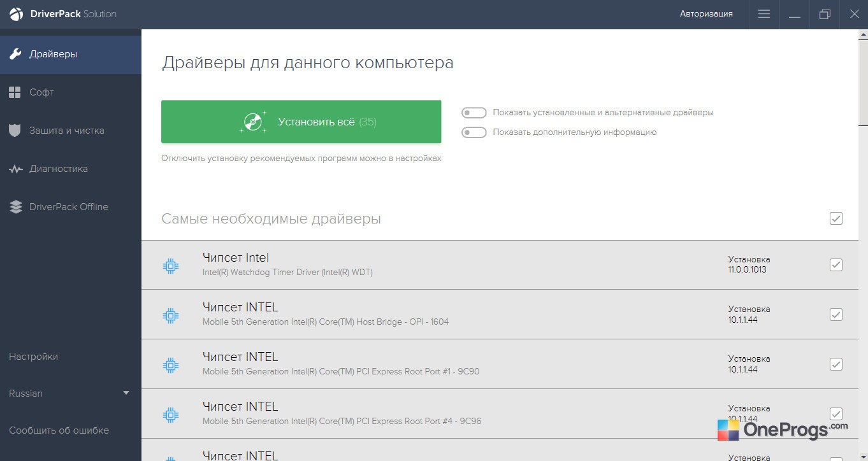The height and width of the screenshot is (461, 868).
Task: Open the hamburger menu in the title bar
Action: (x=764, y=14)
